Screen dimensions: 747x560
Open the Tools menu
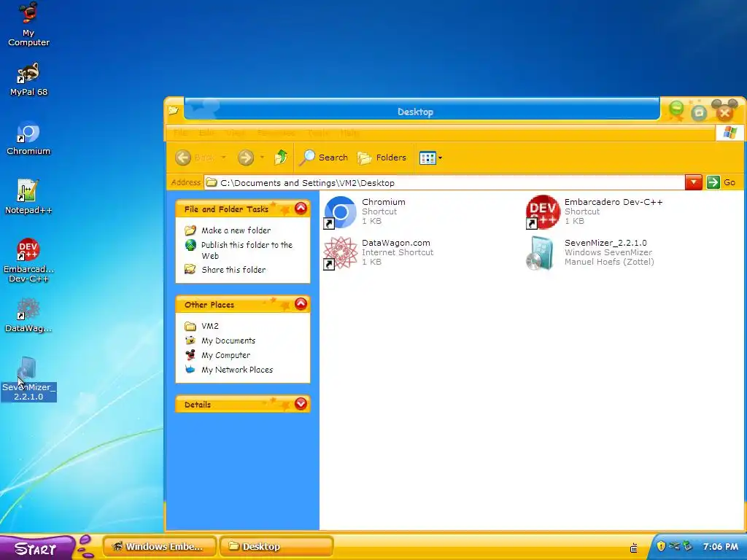tap(318, 133)
